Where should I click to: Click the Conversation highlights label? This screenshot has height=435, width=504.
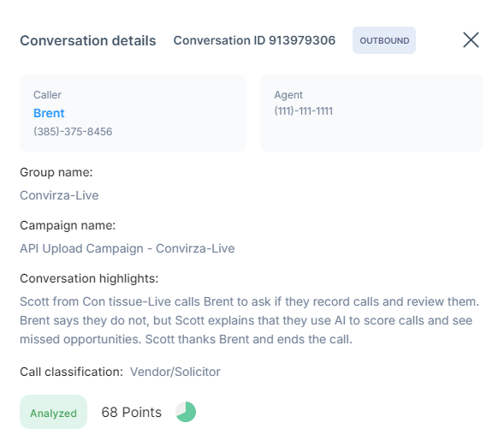click(89, 278)
